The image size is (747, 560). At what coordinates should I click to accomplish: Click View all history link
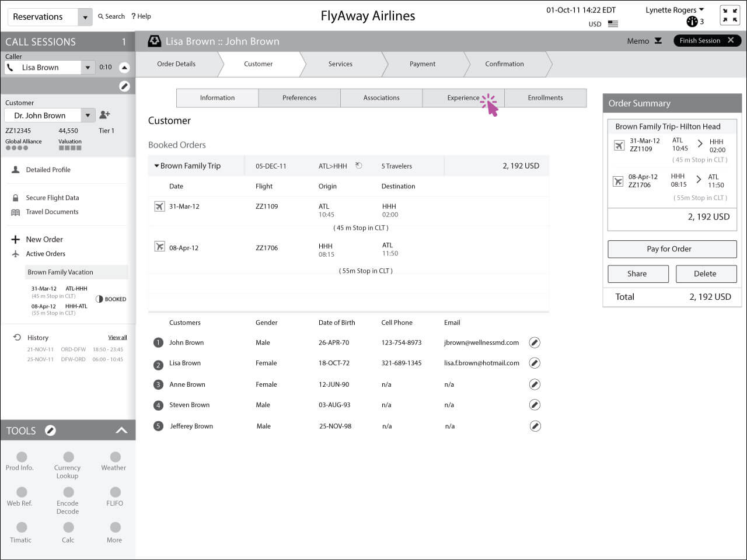click(x=117, y=338)
